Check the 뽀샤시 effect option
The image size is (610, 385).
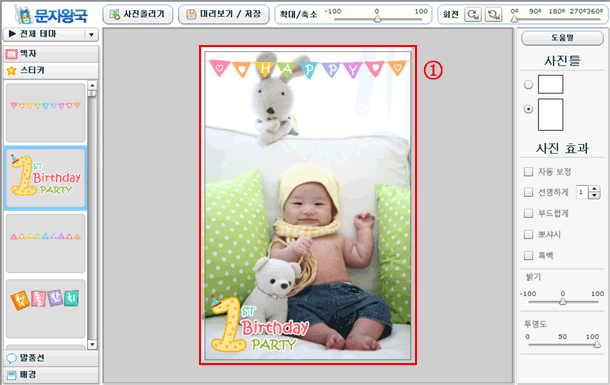(528, 234)
